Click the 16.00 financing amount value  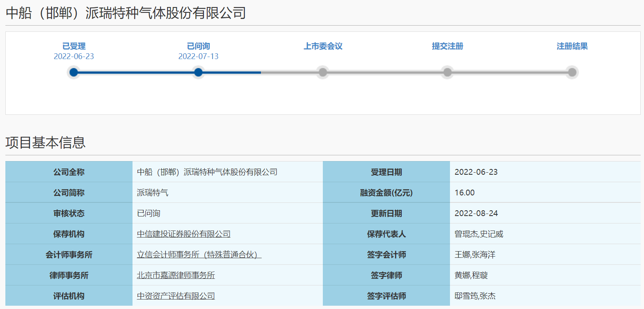click(x=465, y=193)
